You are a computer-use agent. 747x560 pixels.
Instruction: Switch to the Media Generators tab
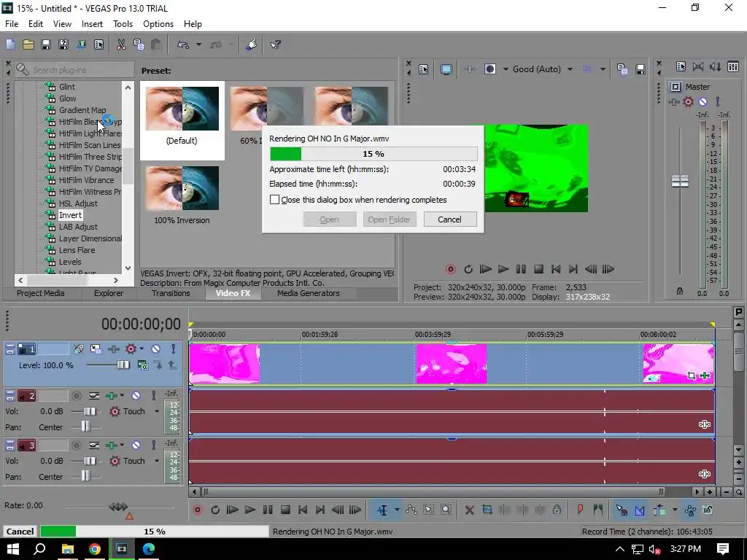click(309, 293)
